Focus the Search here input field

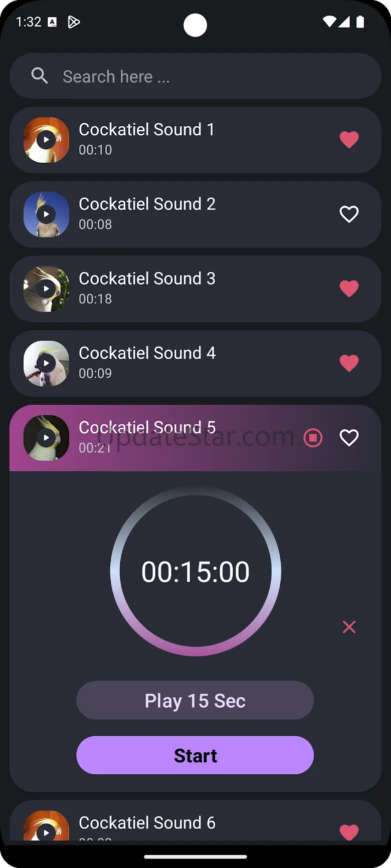195,76
